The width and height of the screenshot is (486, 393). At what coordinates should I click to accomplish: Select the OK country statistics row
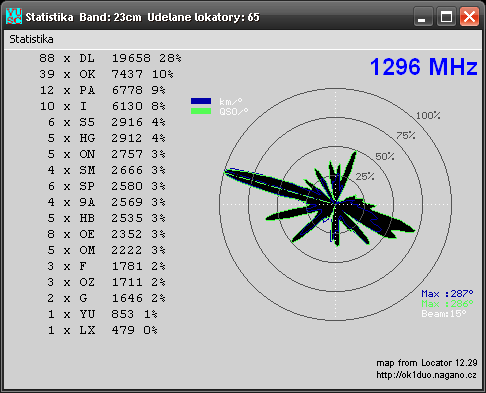[106, 74]
